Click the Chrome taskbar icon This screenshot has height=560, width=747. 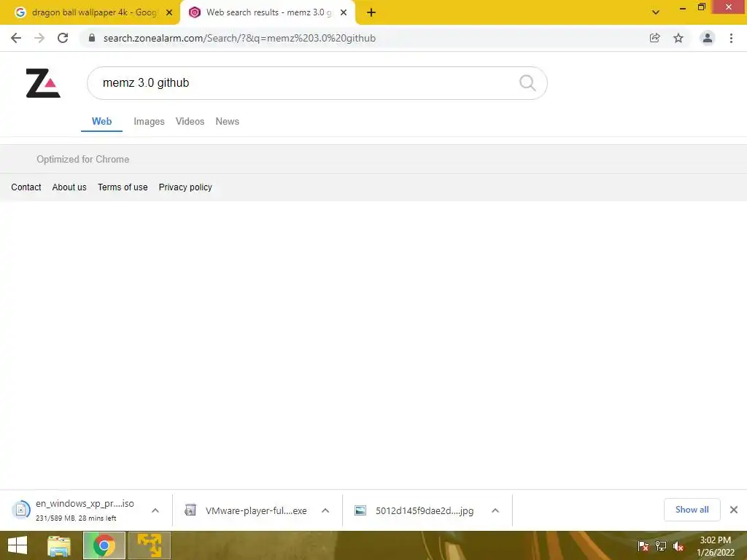tap(104, 545)
